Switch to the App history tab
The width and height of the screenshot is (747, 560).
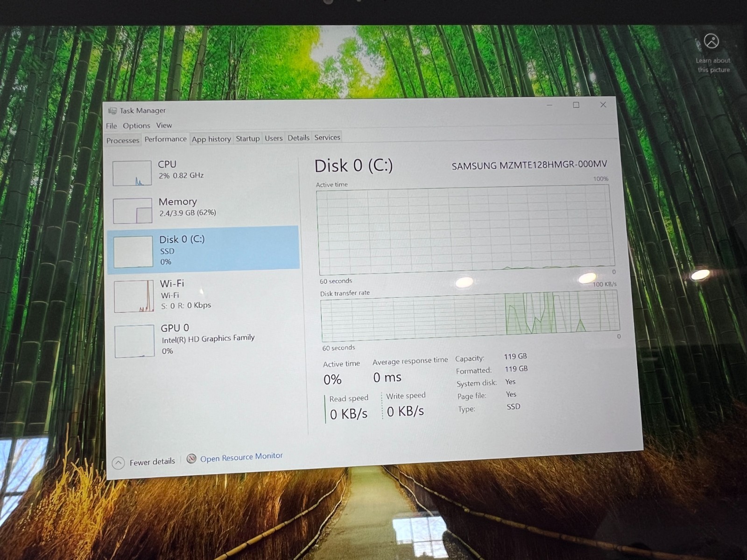point(211,139)
